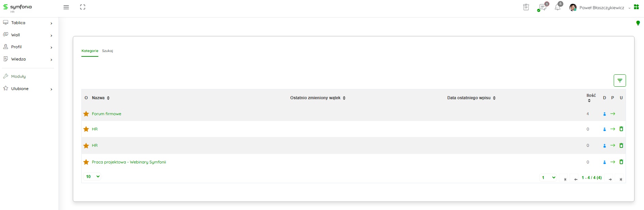Open the Forum firmowe category link
This screenshot has width=644, height=210.
[x=107, y=114]
